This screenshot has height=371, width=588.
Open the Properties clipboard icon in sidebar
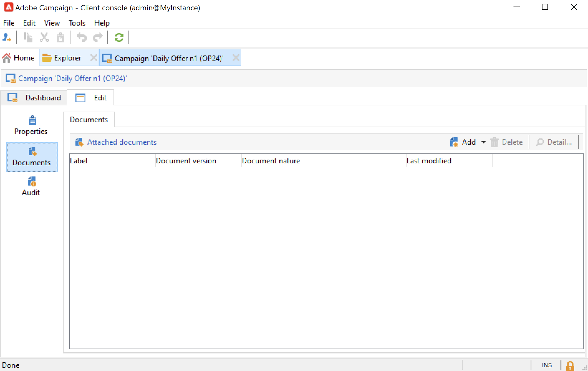click(x=32, y=120)
